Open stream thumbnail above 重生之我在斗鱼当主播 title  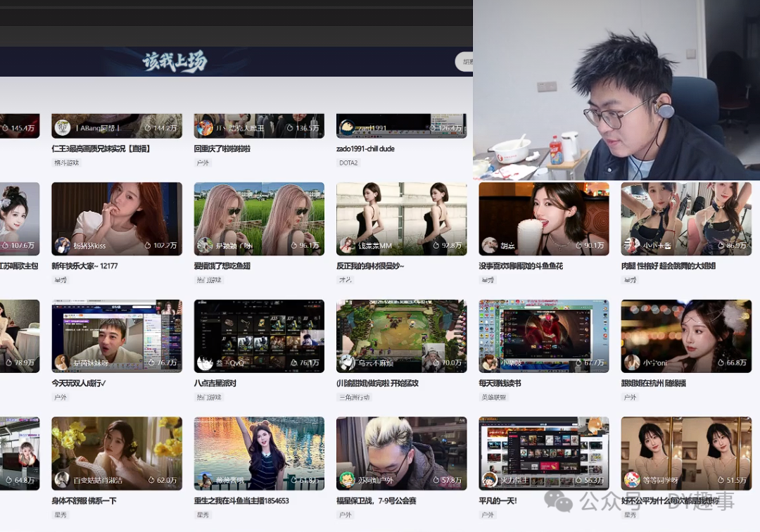pos(259,453)
